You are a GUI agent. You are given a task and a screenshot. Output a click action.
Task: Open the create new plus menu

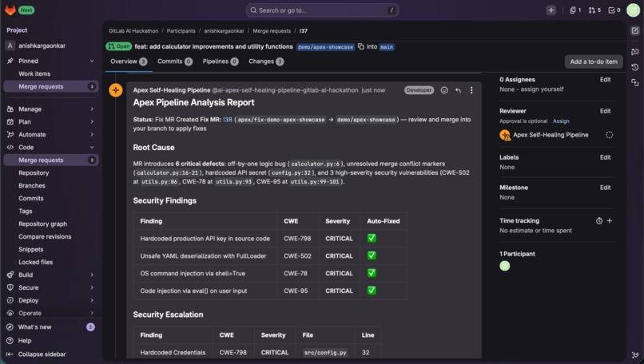tap(551, 10)
